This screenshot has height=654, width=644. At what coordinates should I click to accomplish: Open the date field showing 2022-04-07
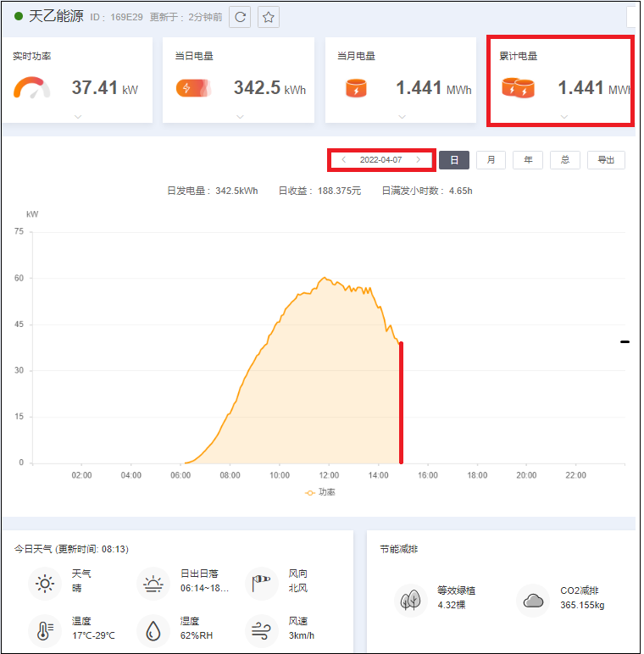(x=380, y=160)
